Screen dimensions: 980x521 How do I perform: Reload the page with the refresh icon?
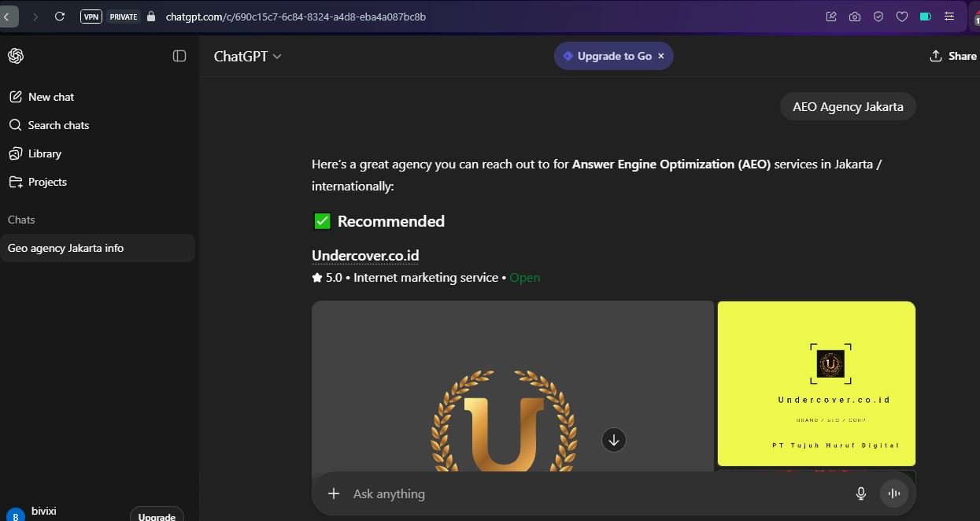click(60, 17)
